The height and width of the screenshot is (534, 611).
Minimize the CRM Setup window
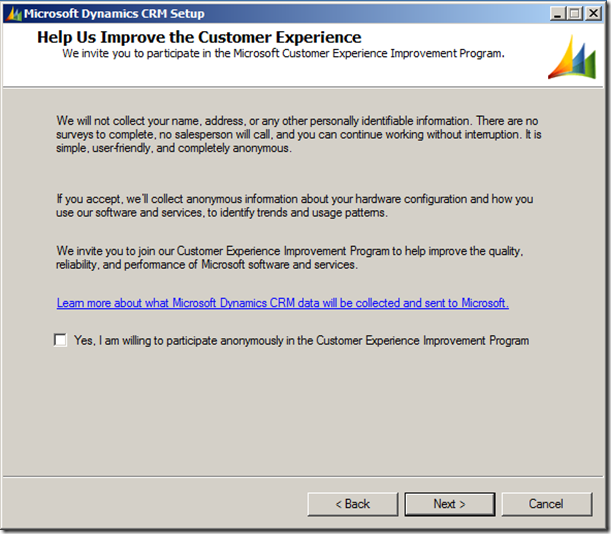[x=552, y=14]
